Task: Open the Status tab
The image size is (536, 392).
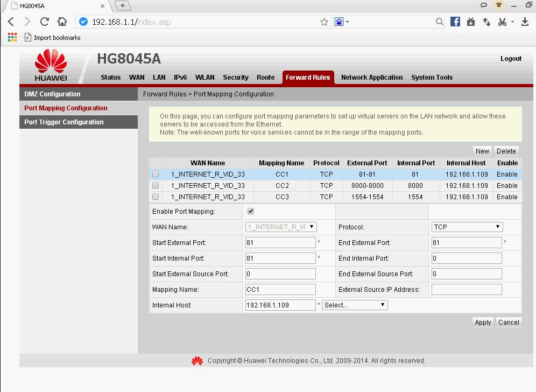Action: click(110, 78)
